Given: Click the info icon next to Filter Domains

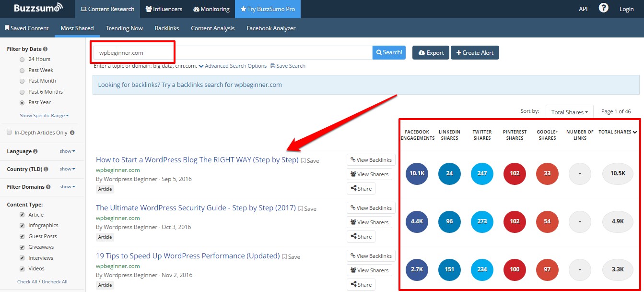Looking at the screenshot, I should click(x=48, y=187).
